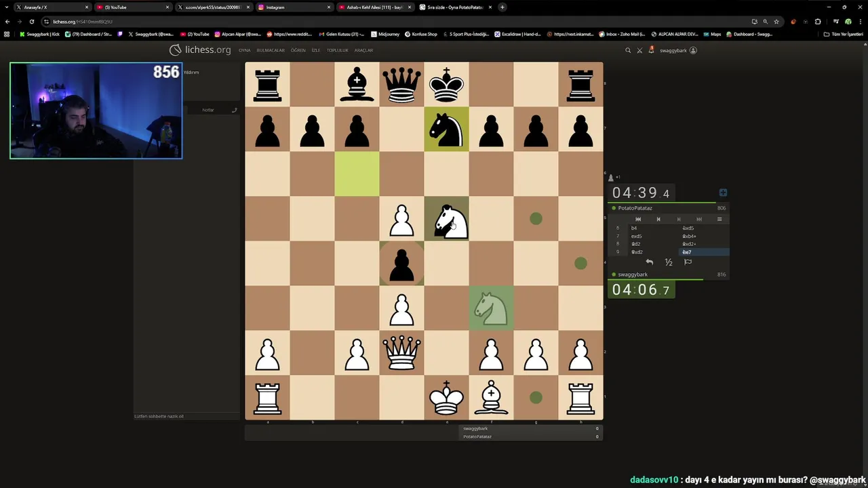Bookmark this page with star icon
868x488 pixels.
click(776, 22)
